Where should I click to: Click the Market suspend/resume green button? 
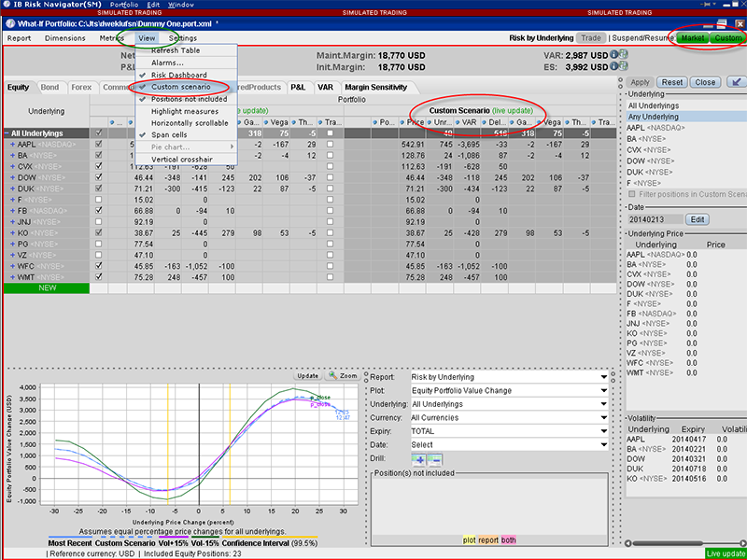pyautogui.click(x=692, y=38)
